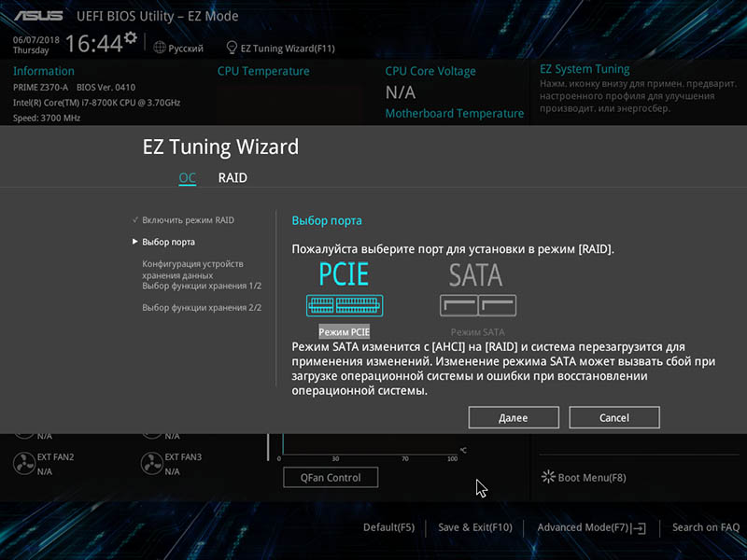Click the Выбор порта panel heading
Viewport: 747px width, 560px height.
point(327,220)
